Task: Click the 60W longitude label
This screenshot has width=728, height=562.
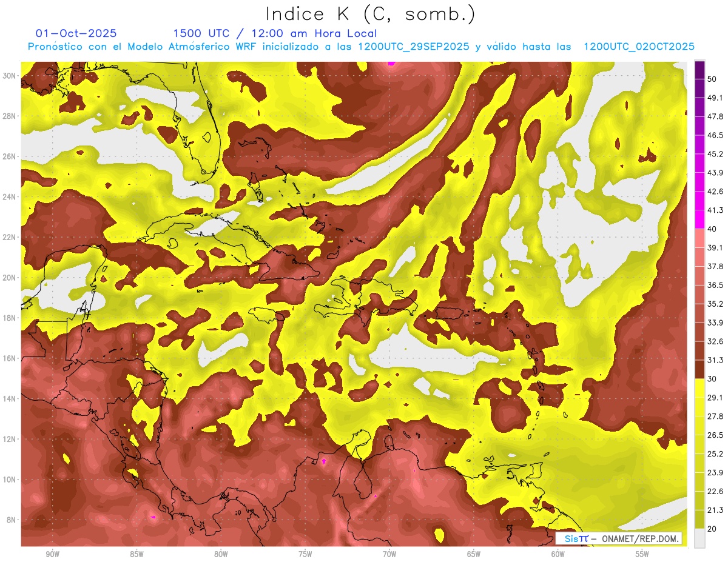Action: pyautogui.click(x=558, y=554)
